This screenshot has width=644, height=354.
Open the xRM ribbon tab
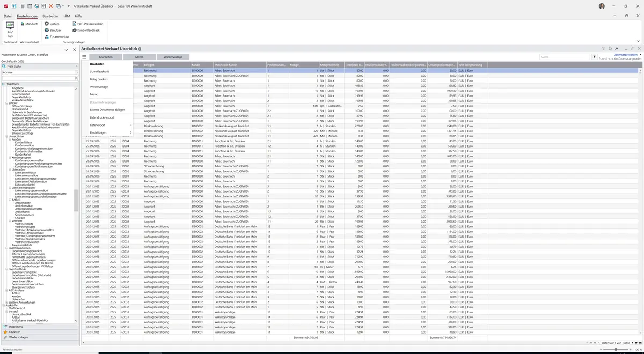pyautogui.click(x=67, y=16)
